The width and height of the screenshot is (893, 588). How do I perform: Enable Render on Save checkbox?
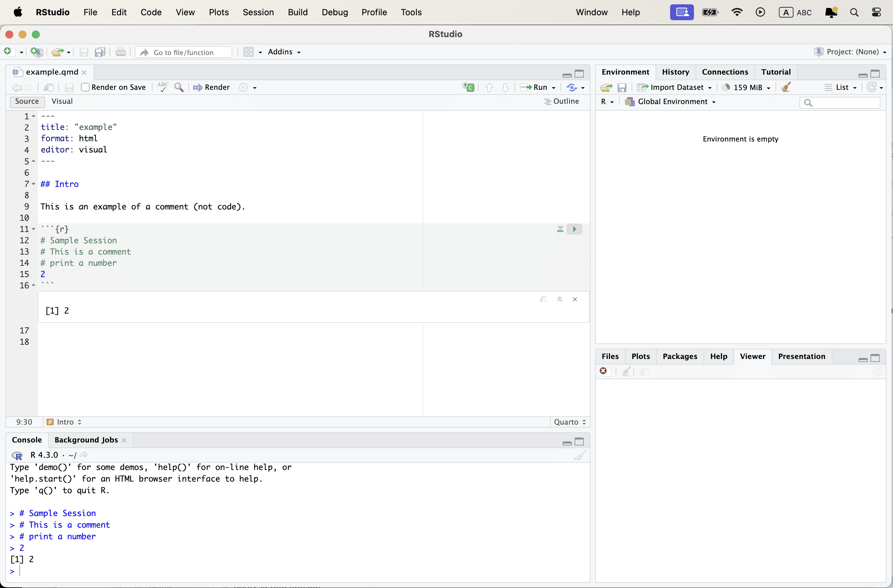pos(85,88)
